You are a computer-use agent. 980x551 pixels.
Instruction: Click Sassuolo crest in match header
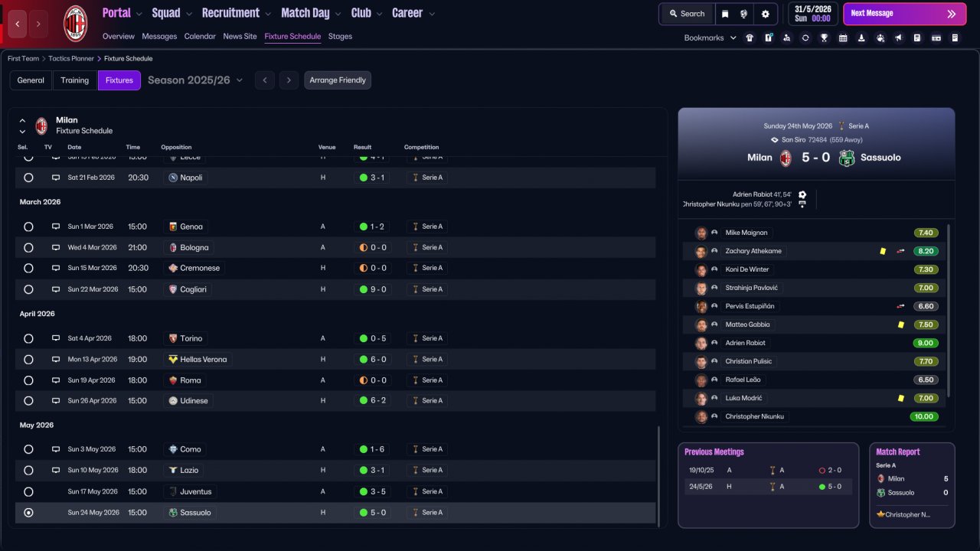click(846, 158)
